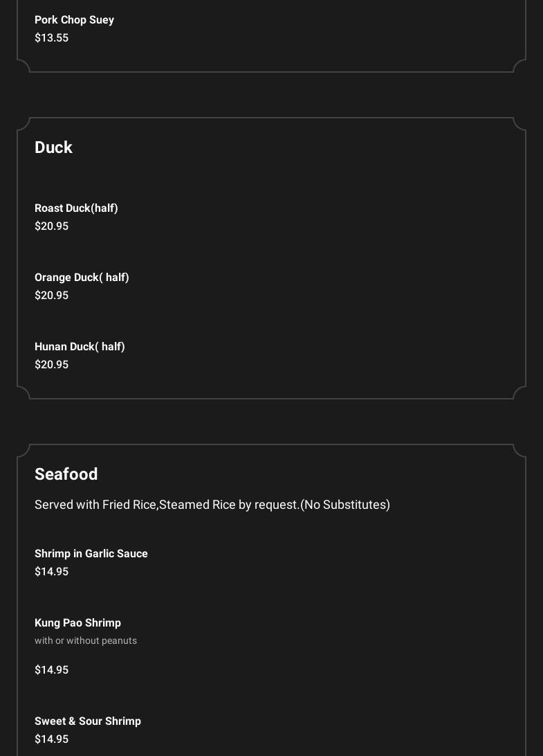Click the price under Roast Duck(half)
Viewport: 543px width, 756px height.
click(x=51, y=226)
